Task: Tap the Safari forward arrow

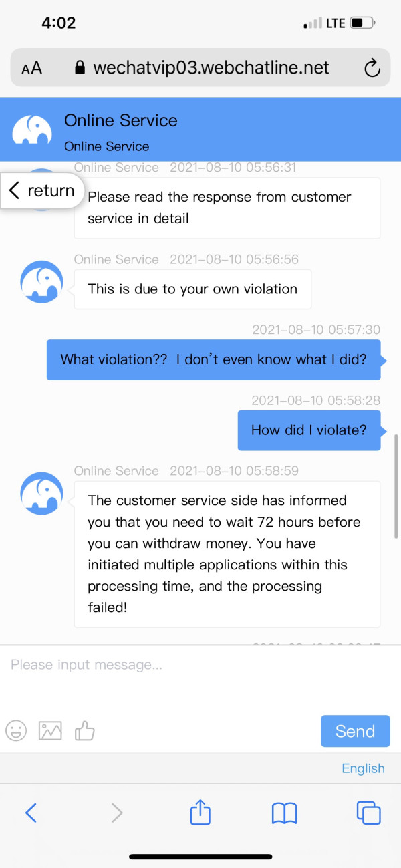Action: (x=117, y=813)
